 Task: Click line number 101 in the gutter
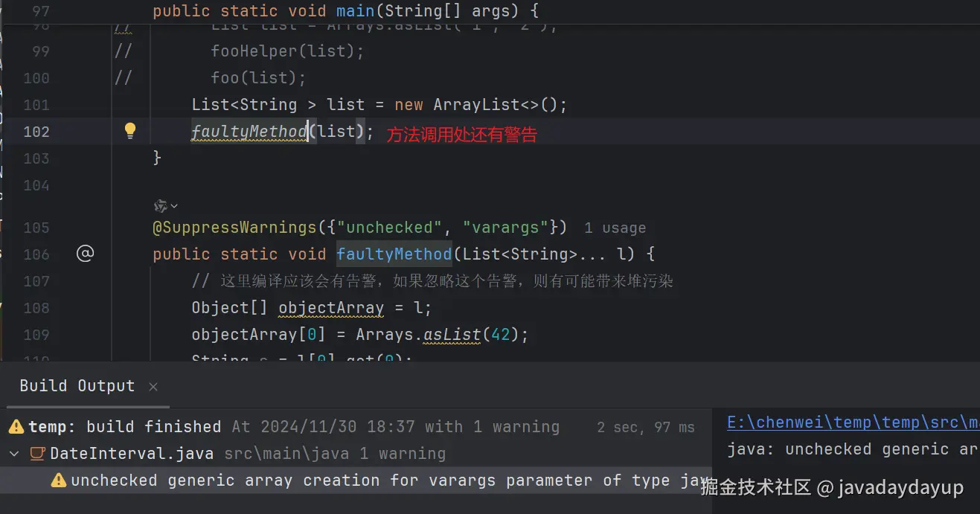click(36, 105)
